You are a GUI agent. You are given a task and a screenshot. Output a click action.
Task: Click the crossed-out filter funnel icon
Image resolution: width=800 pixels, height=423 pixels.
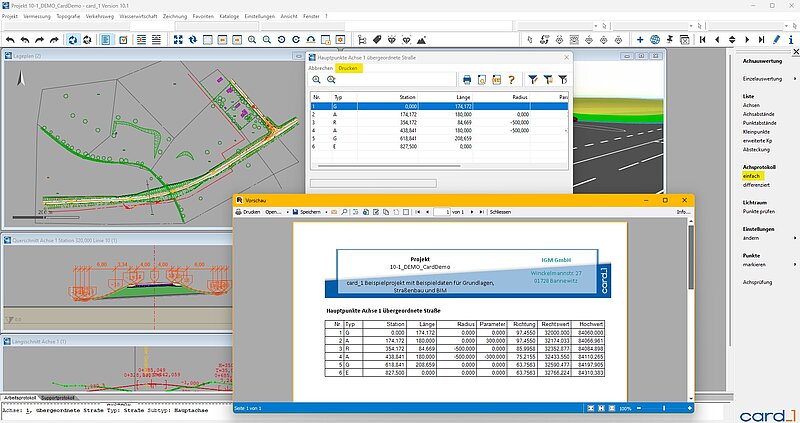563,80
